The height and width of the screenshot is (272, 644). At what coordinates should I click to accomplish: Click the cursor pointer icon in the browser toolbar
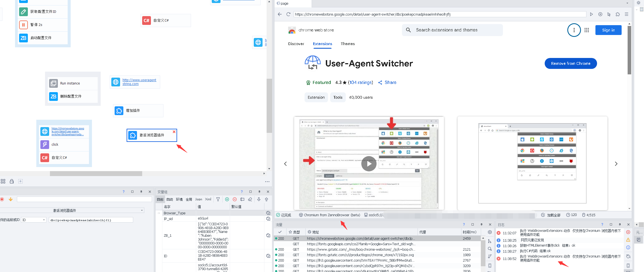coord(609,14)
